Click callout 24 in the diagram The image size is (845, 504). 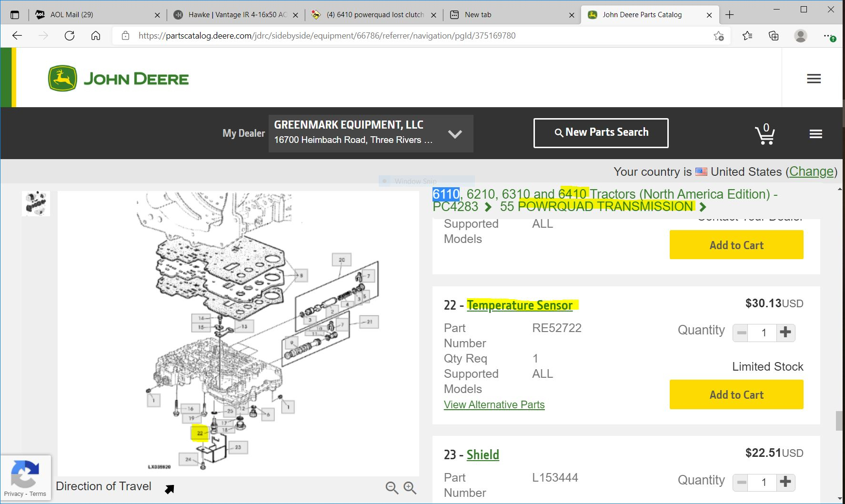pos(188,459)
